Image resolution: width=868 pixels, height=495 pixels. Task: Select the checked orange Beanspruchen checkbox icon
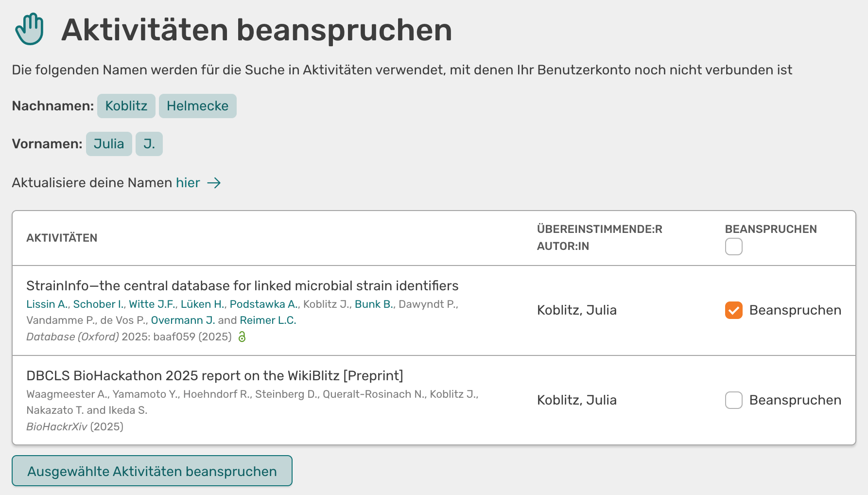coord(733,310)
